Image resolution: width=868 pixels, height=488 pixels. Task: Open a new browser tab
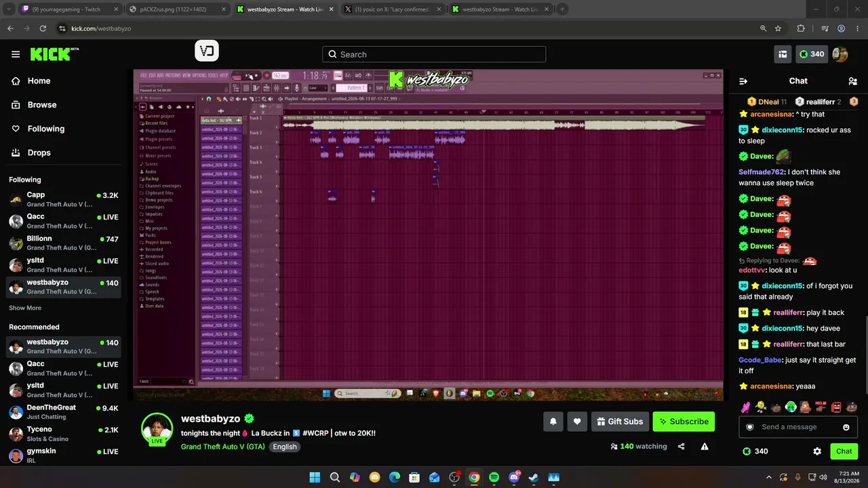(562, 9)
